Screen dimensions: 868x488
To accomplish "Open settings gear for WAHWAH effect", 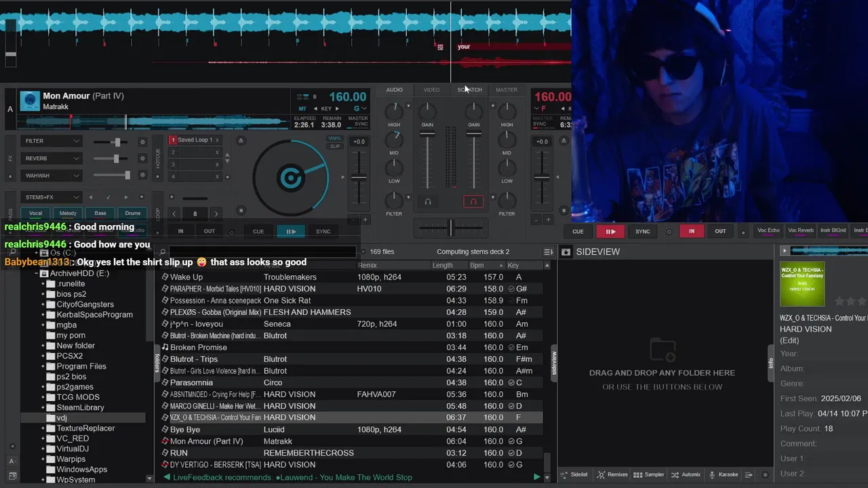I will (142, 176).
